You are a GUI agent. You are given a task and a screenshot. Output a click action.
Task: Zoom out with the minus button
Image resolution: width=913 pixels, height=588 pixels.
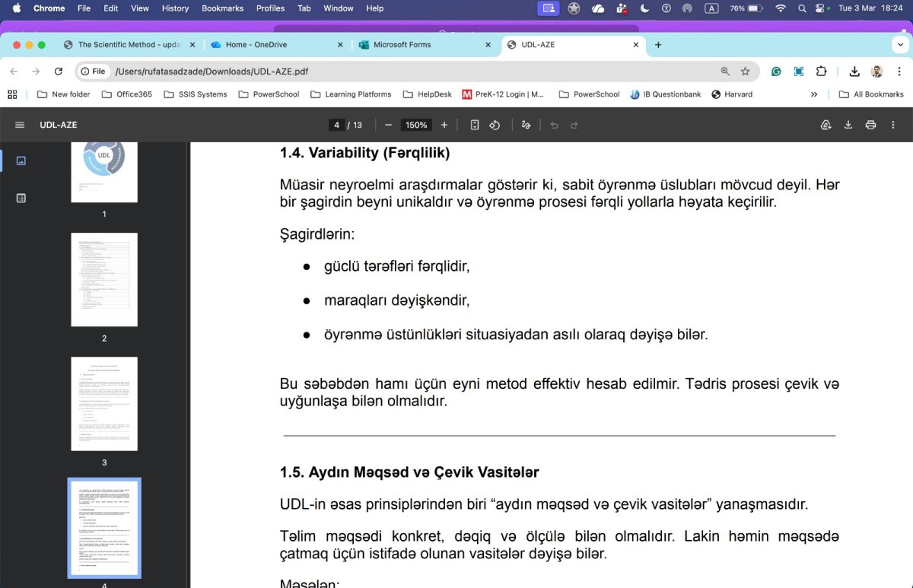(x=388, y=125)
